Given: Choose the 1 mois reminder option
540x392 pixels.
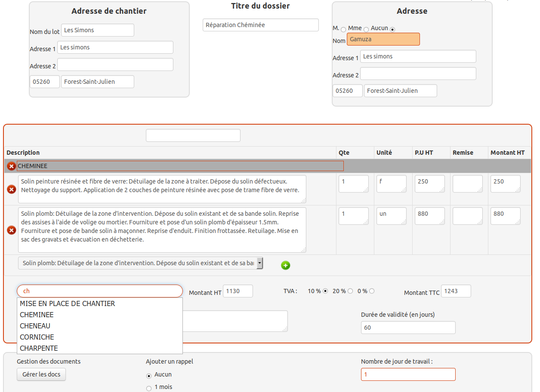Looking at the screenshot, I should (149, 388).
